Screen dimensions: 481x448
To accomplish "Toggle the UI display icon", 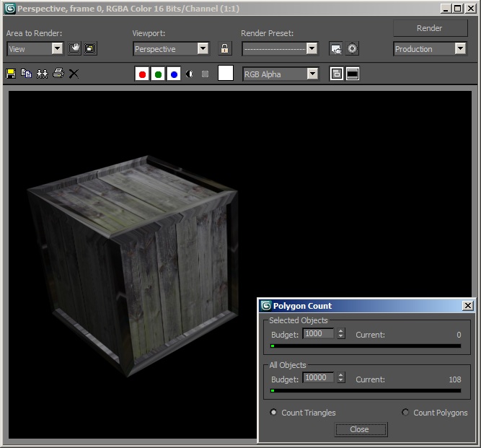I will [x=353, y=74].
